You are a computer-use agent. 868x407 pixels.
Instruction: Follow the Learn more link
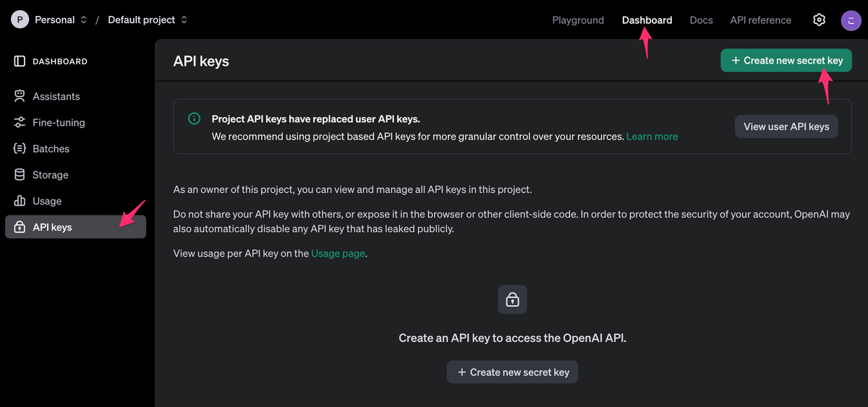652,136
